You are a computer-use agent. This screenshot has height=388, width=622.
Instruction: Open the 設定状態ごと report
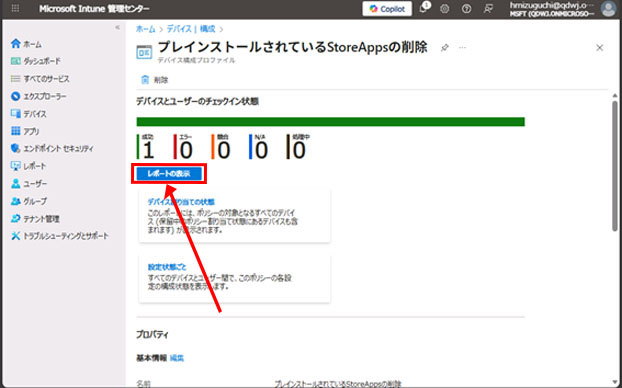[x=167, y=267]
